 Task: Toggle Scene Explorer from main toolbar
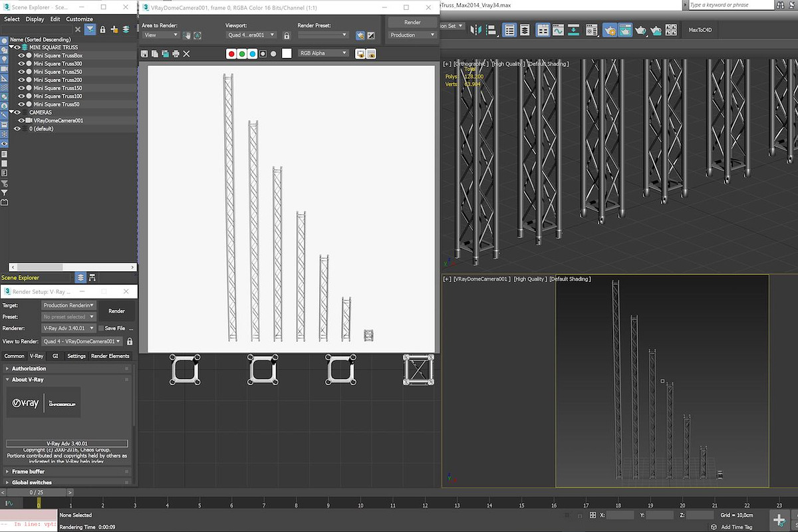point(509,30)
